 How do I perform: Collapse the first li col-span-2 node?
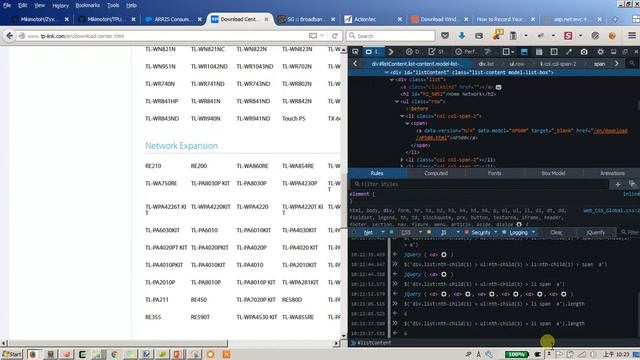tap(402, 116)
